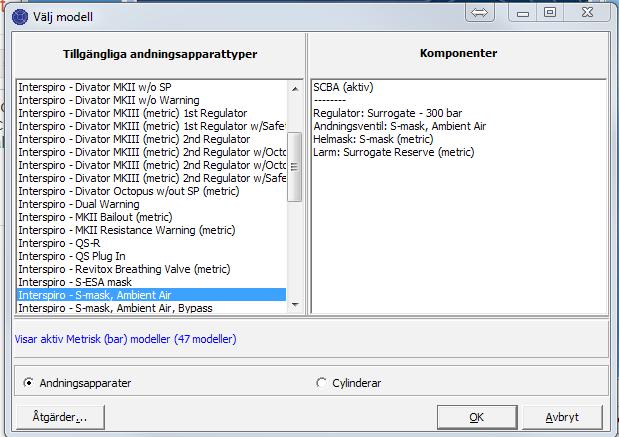The image size is (619, 437).
Task: Click the list scroll down arrow
Action: tap(295, 304)
